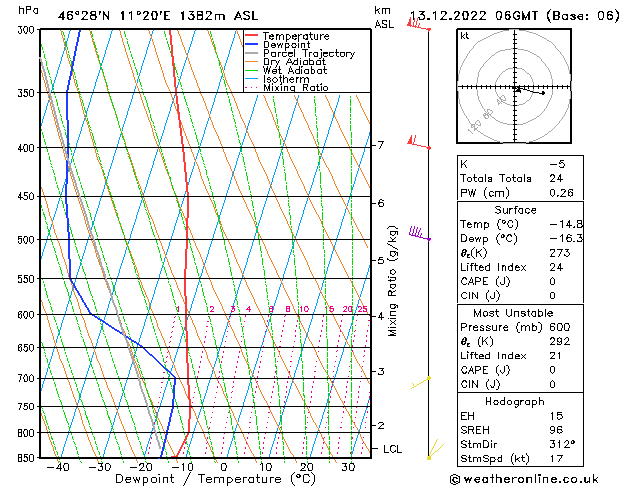Viewport: 629px width, 486px height.
Task: Click the surface theta-e value '273'
Action: (560, 253)
